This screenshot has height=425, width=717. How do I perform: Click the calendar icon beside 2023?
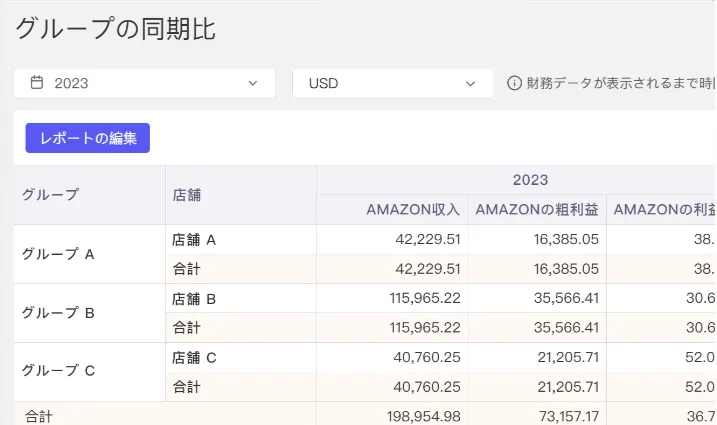[37, 83]
